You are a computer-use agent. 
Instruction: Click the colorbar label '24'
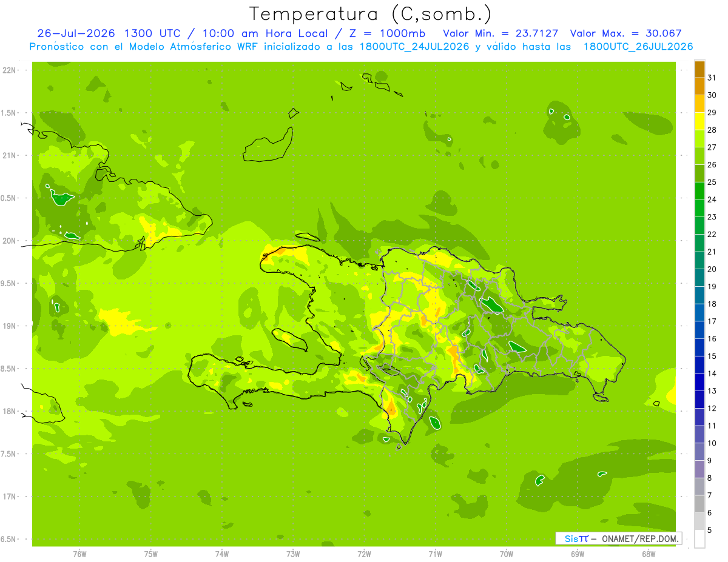tap(712, 199)
